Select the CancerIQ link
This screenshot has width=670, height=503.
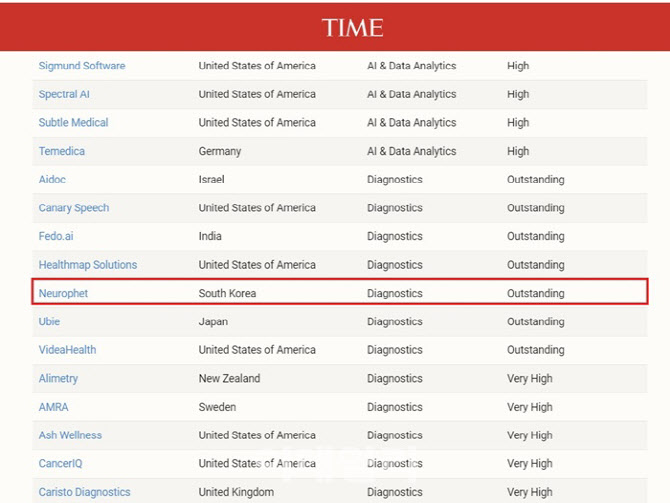tap(60, 464)
